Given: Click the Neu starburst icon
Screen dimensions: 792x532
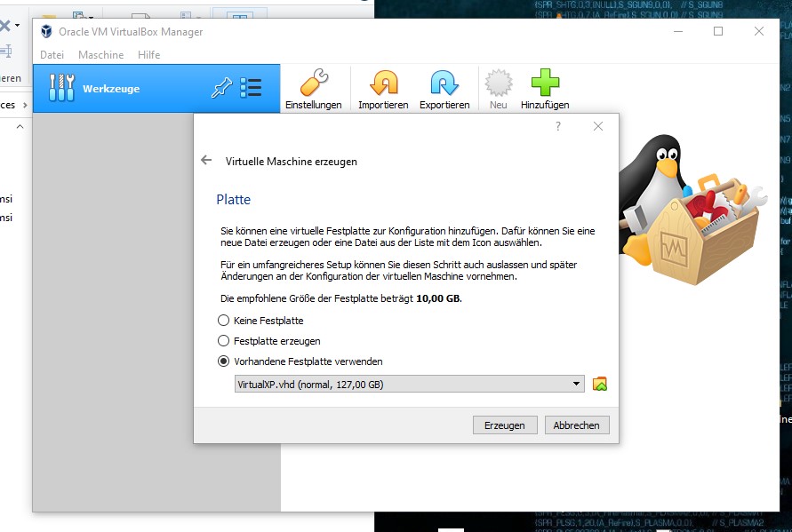Looking at the screenshot, I should pos(498,83).
